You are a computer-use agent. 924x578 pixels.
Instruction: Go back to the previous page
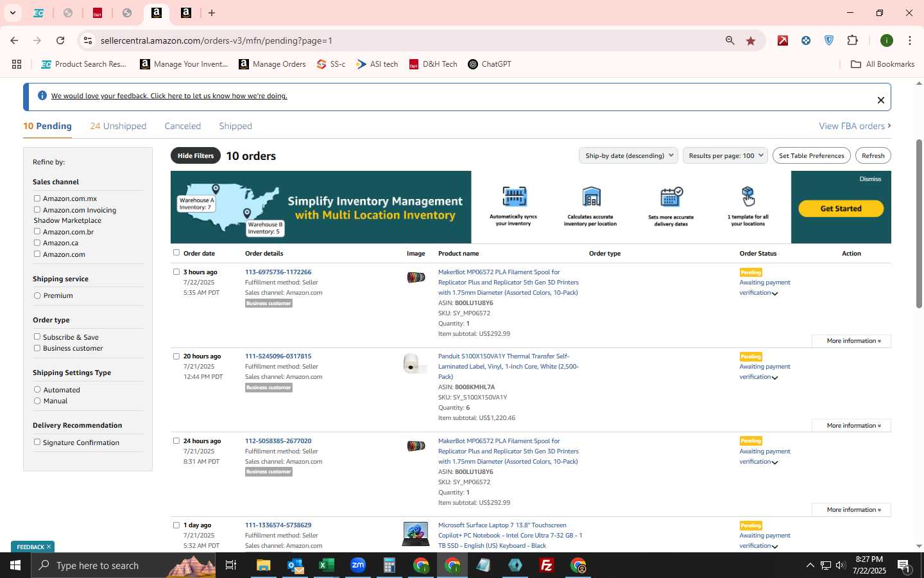tap(14, 40)
